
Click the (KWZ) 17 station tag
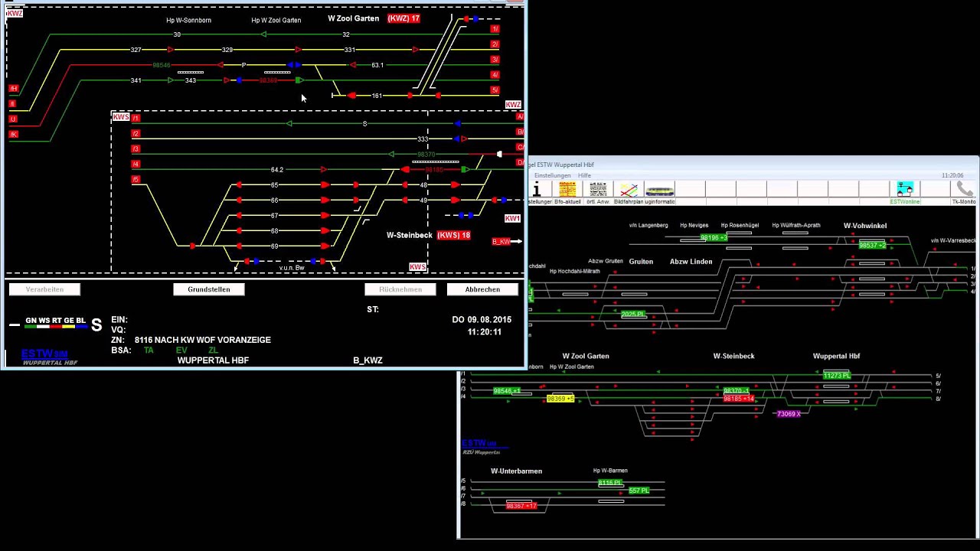403,18
